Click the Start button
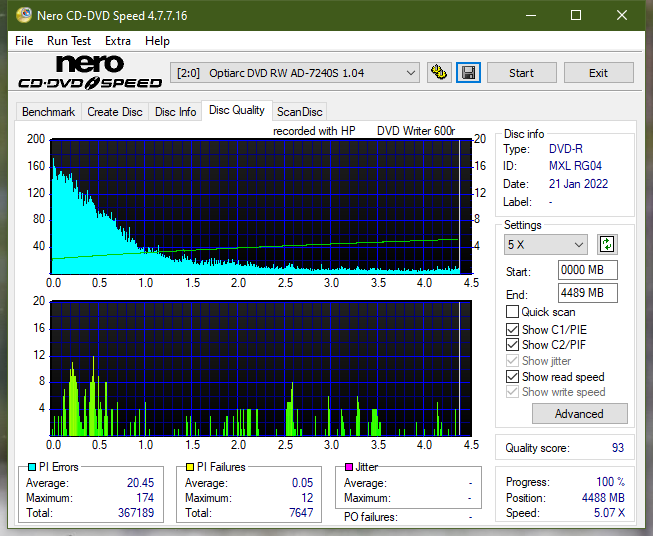This screenshot has width=653, height=536. [521, 73]
